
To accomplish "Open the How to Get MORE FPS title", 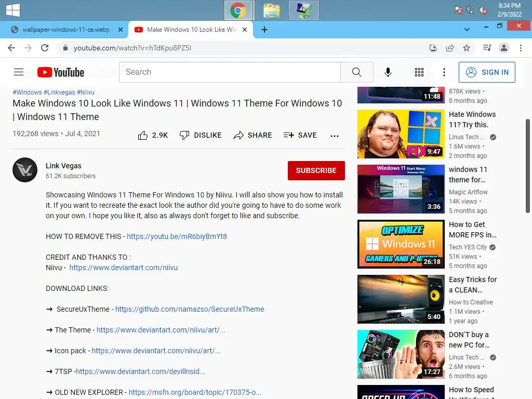I will coord(473,230).
